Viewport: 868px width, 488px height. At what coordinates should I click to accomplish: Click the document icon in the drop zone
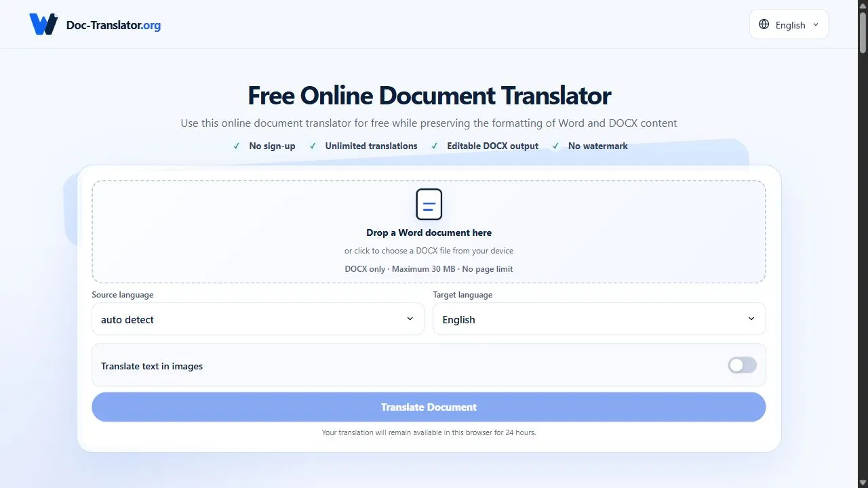(429, 204)
